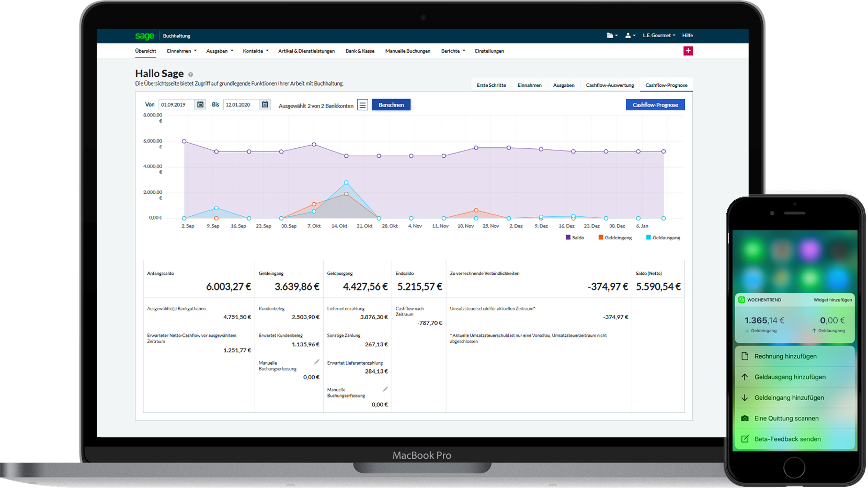Click the help icon next to Hallo Sage

coord(190,75)
